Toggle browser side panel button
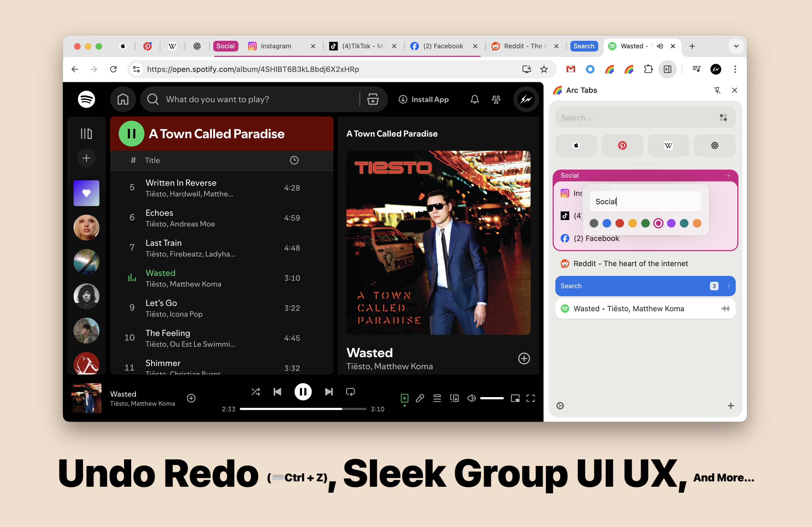The height and width of the screenshot is (527, 812). pyautogui.click(x=667, y=69)
